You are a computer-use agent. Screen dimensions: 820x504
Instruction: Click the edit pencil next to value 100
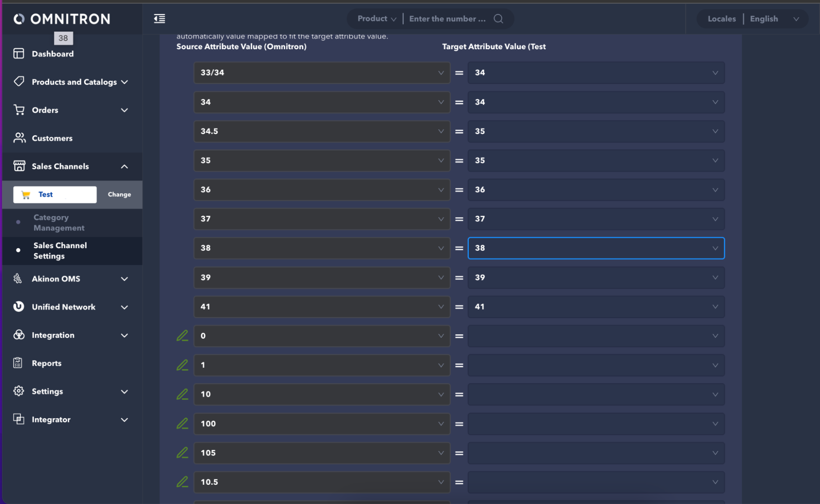pos(182,424)
